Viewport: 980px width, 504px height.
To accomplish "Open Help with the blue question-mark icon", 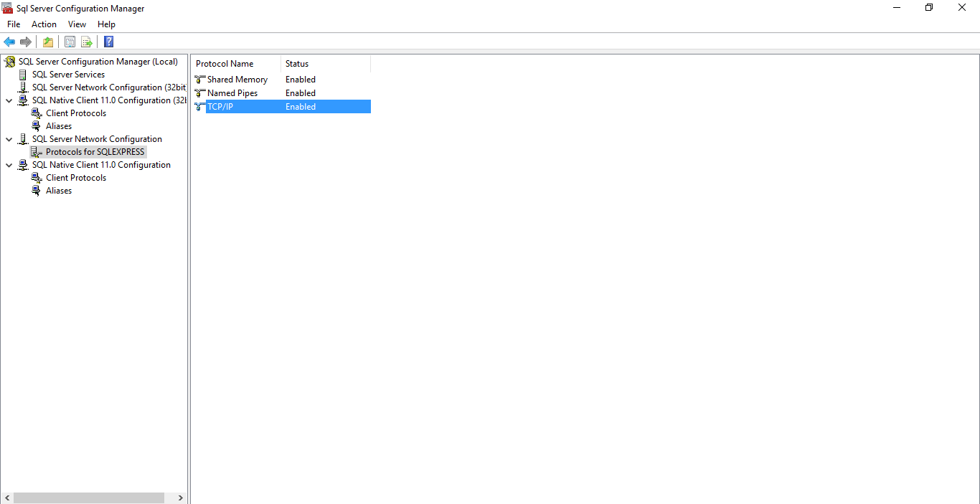I will (x=109, y=42).
